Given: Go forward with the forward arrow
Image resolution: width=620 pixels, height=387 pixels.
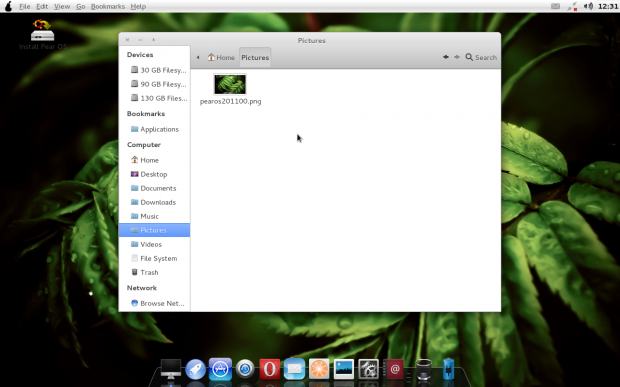Looking at the screenshot, I should pyautogui.click(x=457, y=57).
